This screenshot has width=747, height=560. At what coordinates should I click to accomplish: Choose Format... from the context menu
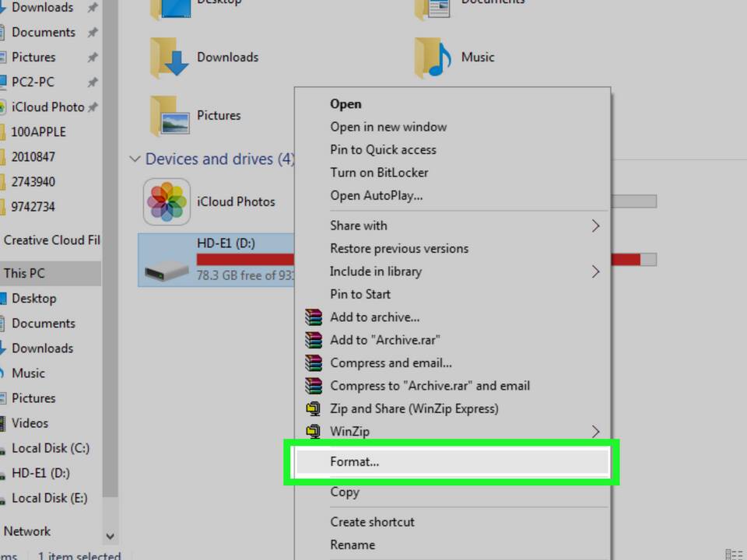pos(355,462)
